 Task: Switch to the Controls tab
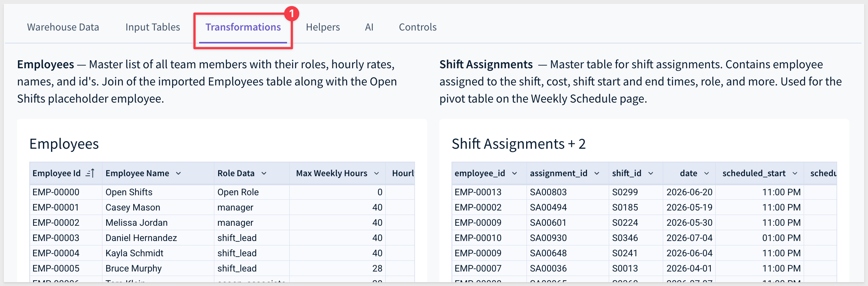point(418,27)
